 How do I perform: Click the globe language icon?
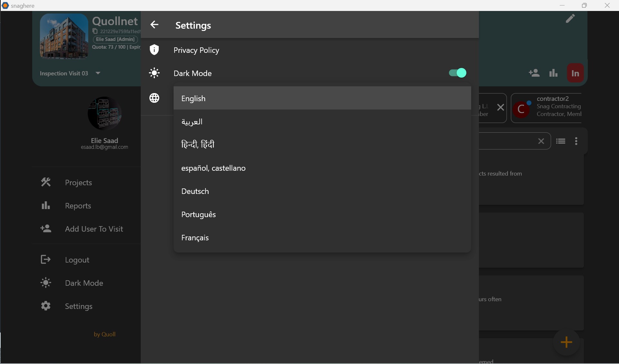pyautogui.click(x=155, y=98)
